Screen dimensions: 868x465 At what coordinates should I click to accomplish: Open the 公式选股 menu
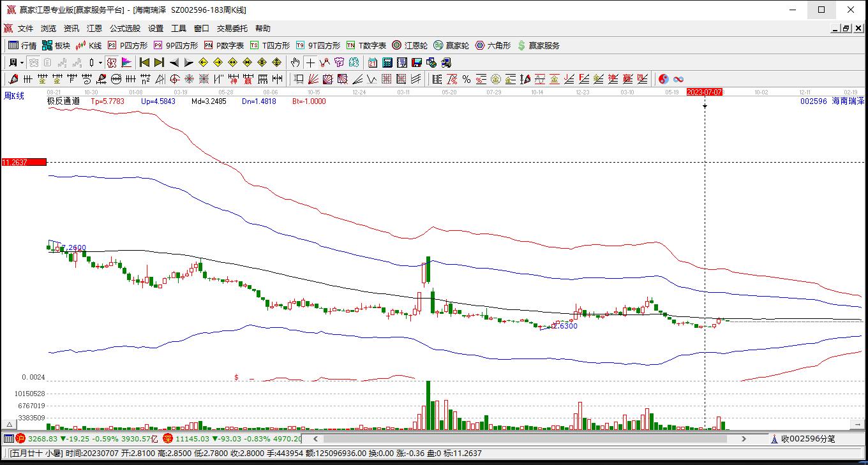tap(124, 29)
